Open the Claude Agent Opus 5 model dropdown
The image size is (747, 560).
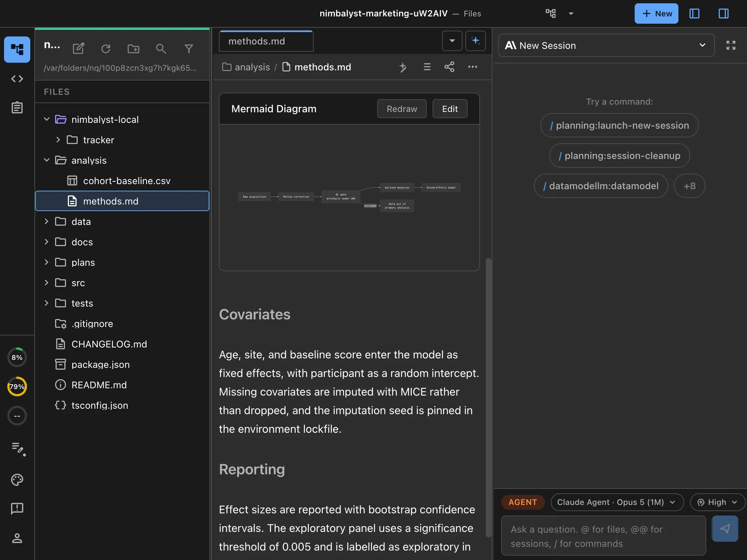pos(617,502)
